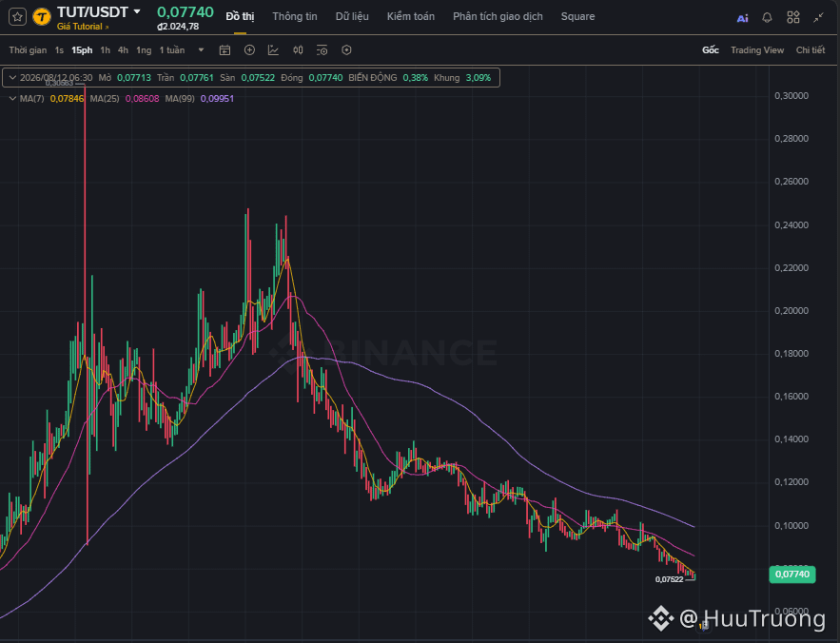Add TUT/USDT to favorites with star icon
The height and width of the screenshot is (643, 840).
click(18, 16)
